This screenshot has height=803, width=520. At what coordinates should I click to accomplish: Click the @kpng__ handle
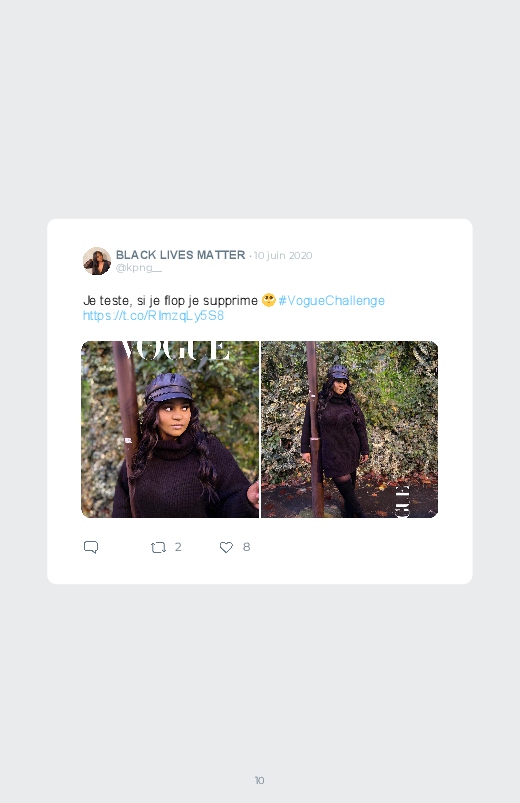pyautogui.click(x=139, y=268)
